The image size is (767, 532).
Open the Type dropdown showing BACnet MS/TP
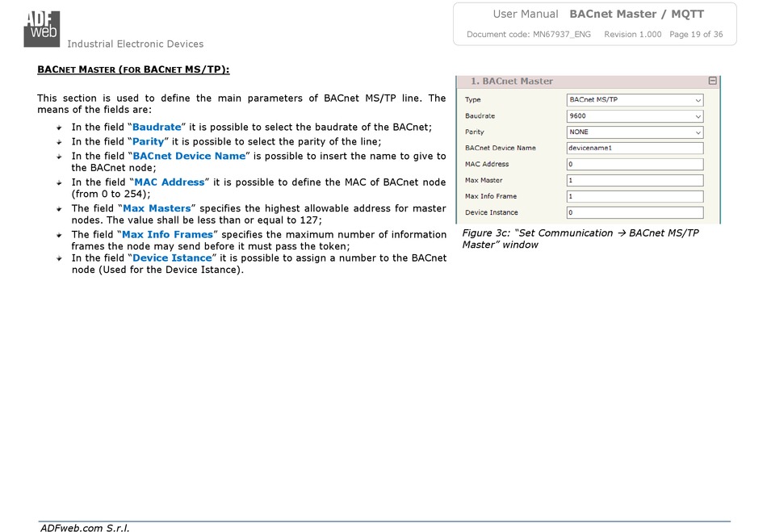[x=635, y=100]
